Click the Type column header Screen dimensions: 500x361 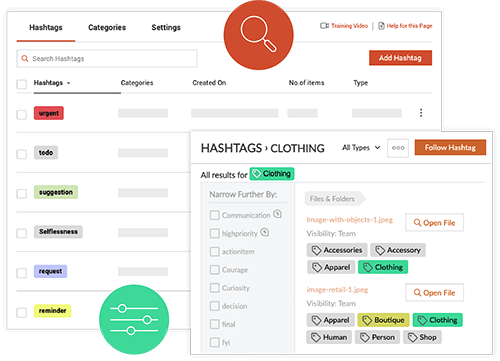(361, 83)
